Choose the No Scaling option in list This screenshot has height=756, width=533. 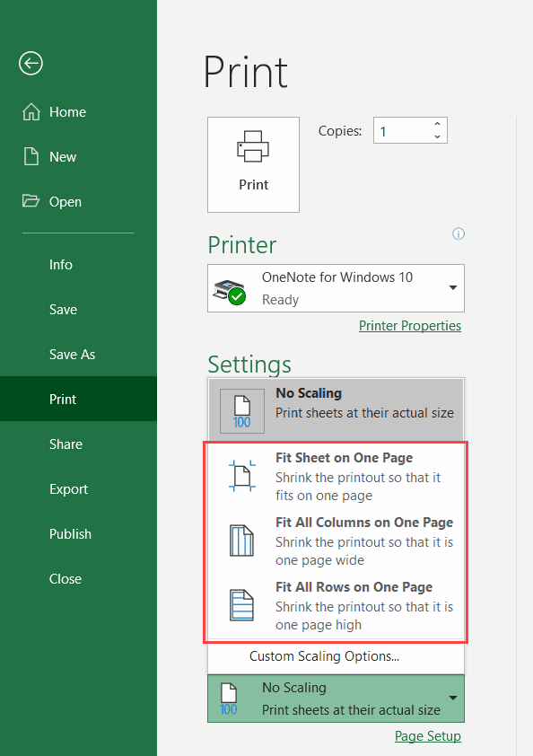336,409
